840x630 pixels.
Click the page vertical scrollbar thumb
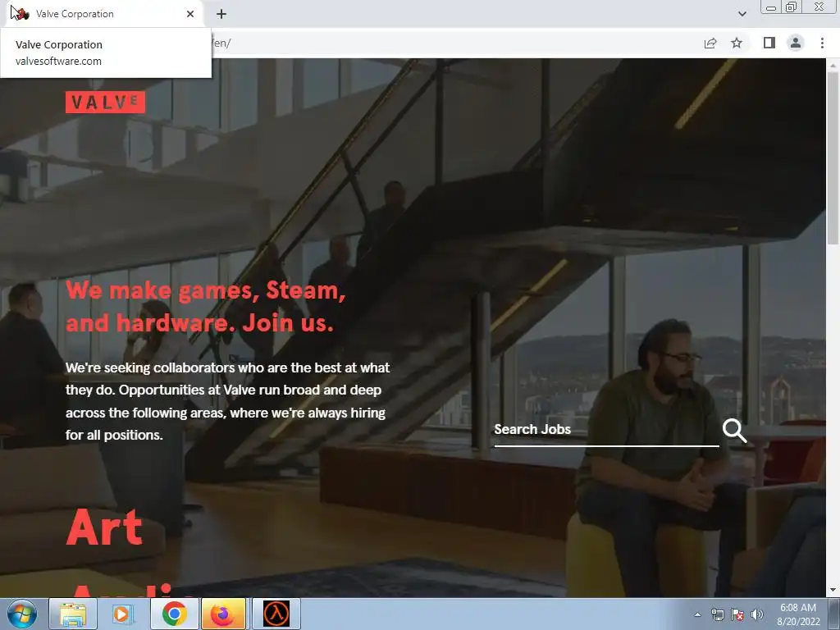(833, 158)
